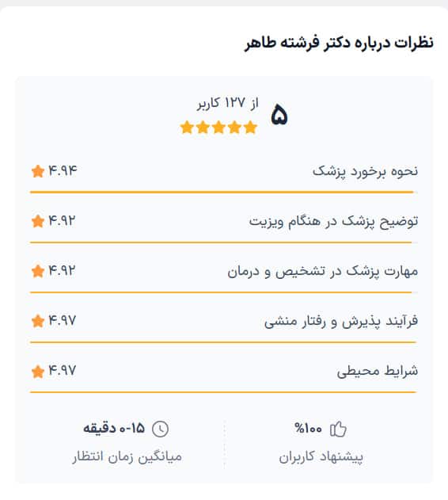448x500 pixels.
Task: Click توضیح پزشک در هنگام ویزیت label
Action: pyautogui.click(x=333, y=221)
